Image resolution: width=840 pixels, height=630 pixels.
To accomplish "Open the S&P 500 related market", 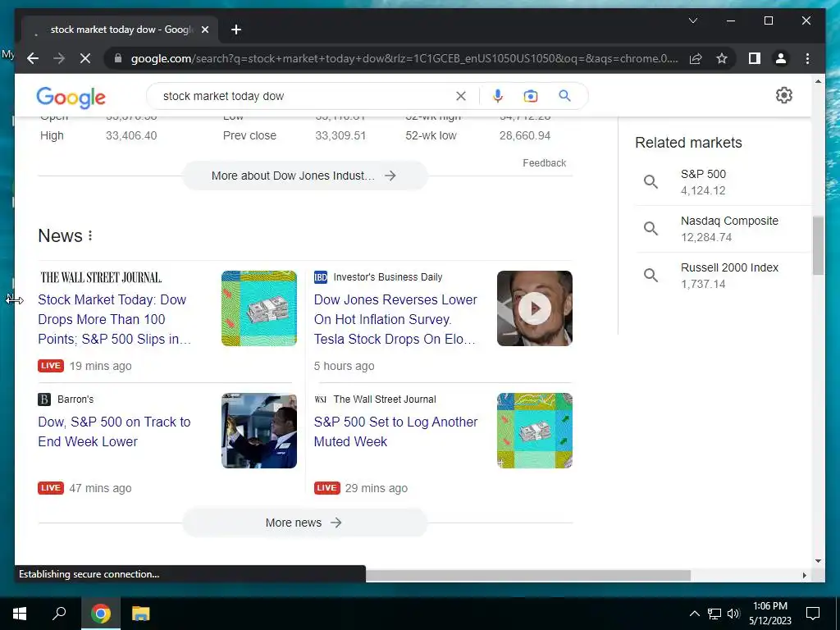I will (x=724, y=182).
